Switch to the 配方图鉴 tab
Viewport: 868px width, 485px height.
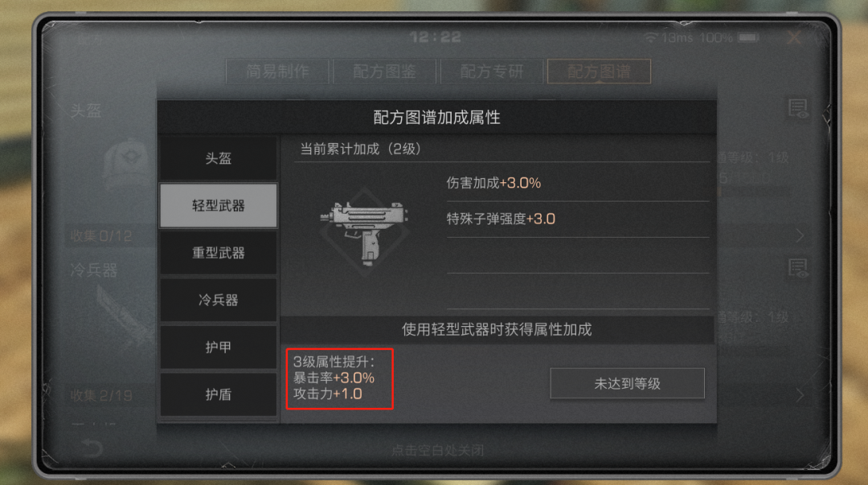pos(385,71)
